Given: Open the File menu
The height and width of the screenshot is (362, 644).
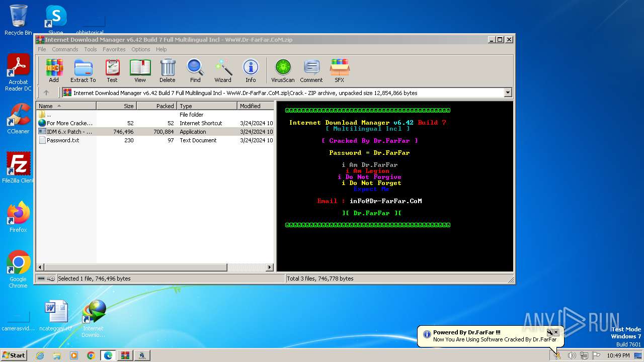Looking at the screenshot, I should (x=42, y=49).
